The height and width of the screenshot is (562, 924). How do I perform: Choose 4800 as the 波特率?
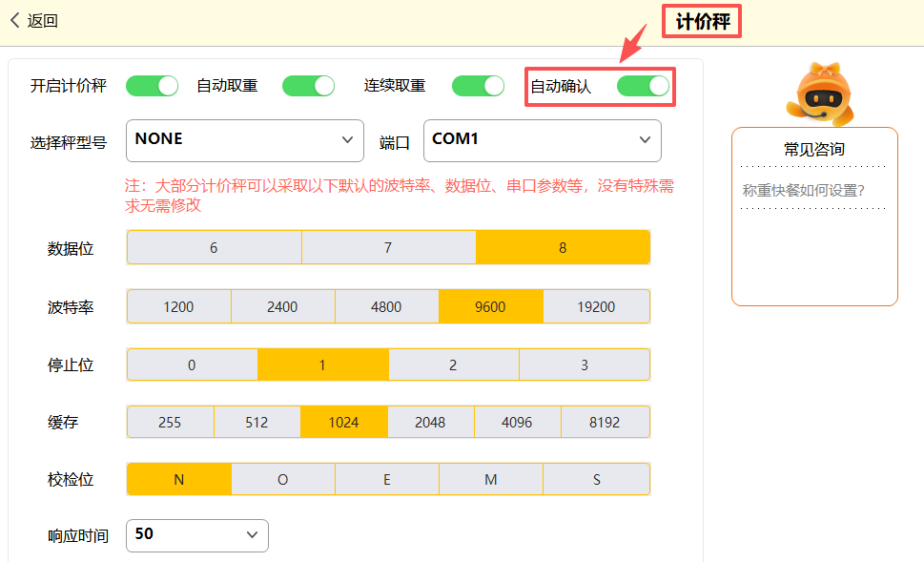point(386,307)
